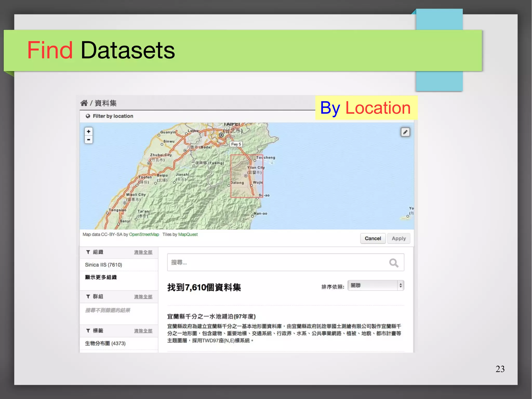The height and width of the screenshot is (399, 532).
Task: Clear all group filters in 群組 section
Action: [x=143, y=297]
